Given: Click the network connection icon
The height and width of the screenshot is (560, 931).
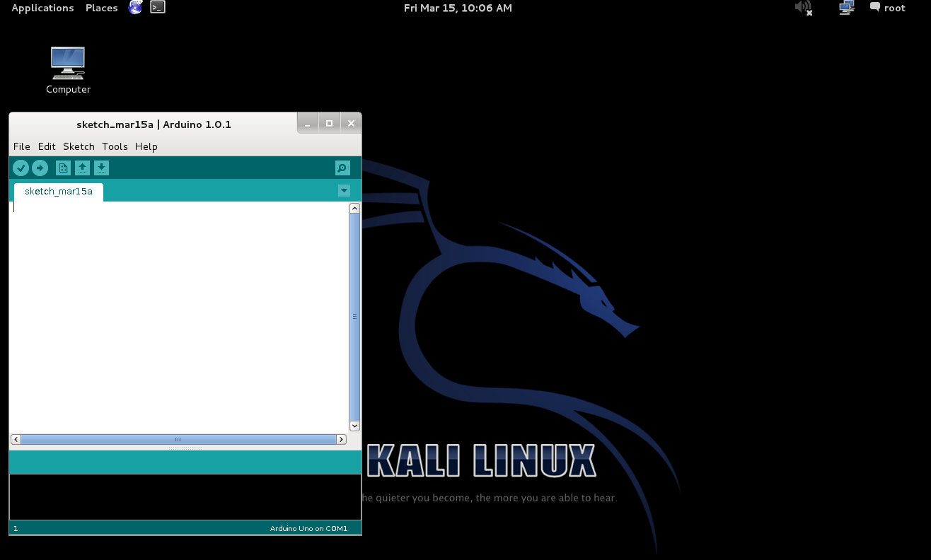Looking at the screenshot, I should point(846,8).
